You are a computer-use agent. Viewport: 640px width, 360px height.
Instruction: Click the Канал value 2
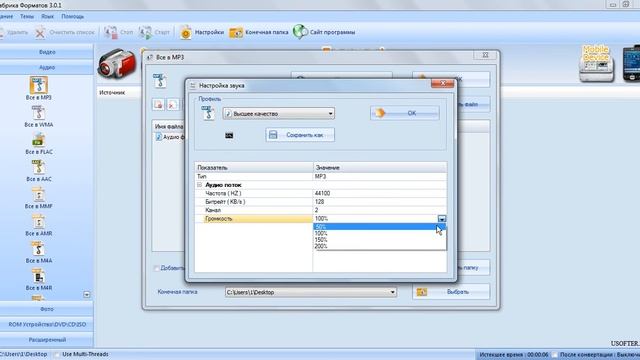click(x=380, y=210)
